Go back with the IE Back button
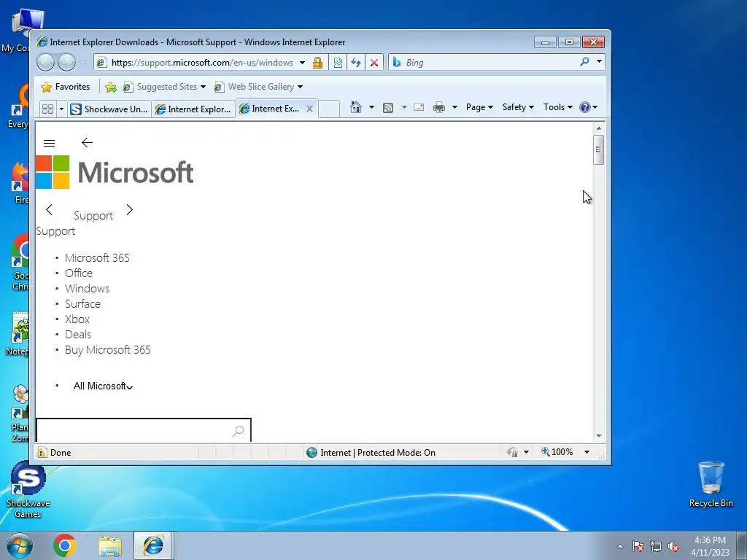Viewport: 747px width, 560px height. click(45, 63)
